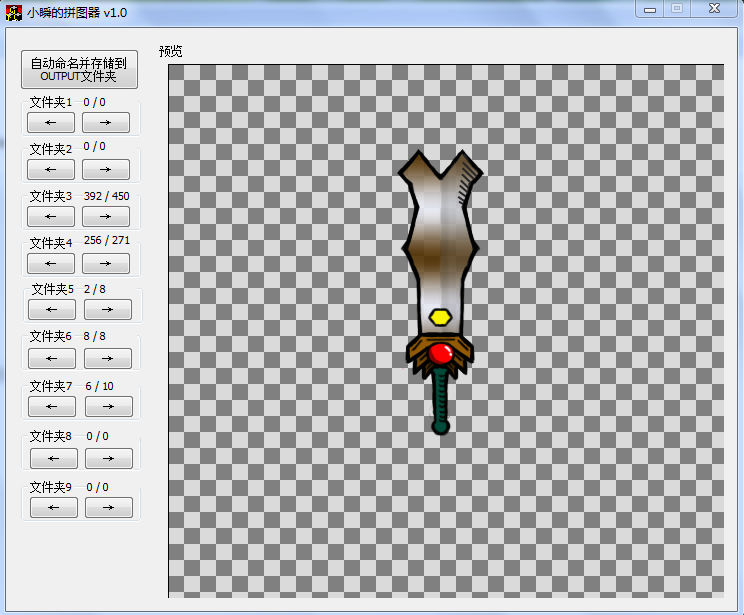The height and width of the screenshot is (615, 744).
Task: Close the 小瞬的拼图器 window
Action: 715,9
